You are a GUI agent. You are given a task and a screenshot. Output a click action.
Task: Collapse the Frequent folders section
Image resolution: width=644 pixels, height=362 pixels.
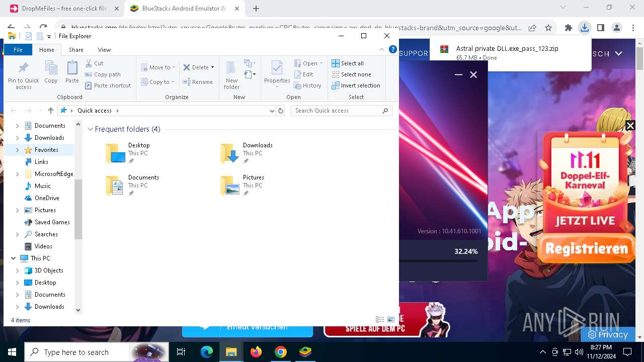(x=90, y=129)
